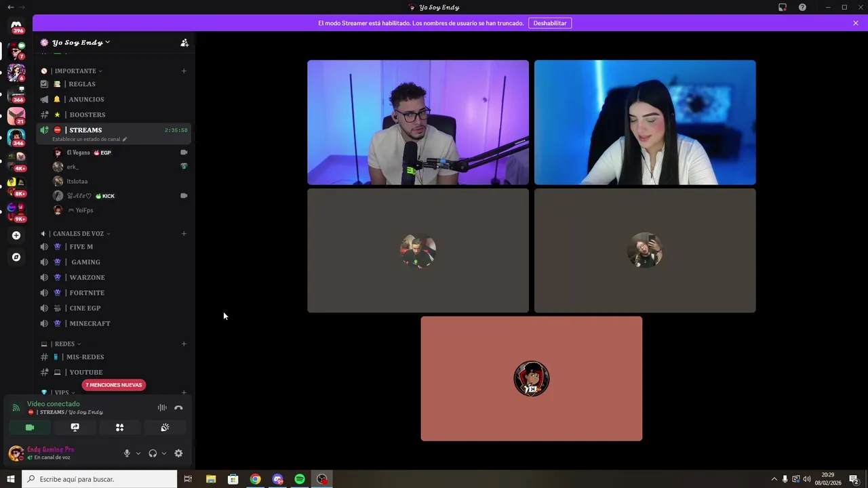
Task: Dismiss the Streamer mode banner
Action: click(x=856, y=23)
